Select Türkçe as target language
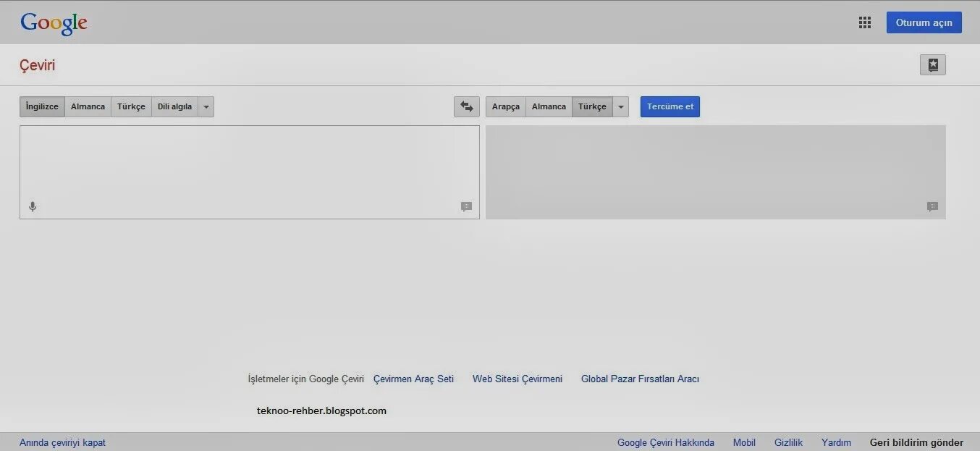The height and width of the screenshot is (451, 980). 593,106
